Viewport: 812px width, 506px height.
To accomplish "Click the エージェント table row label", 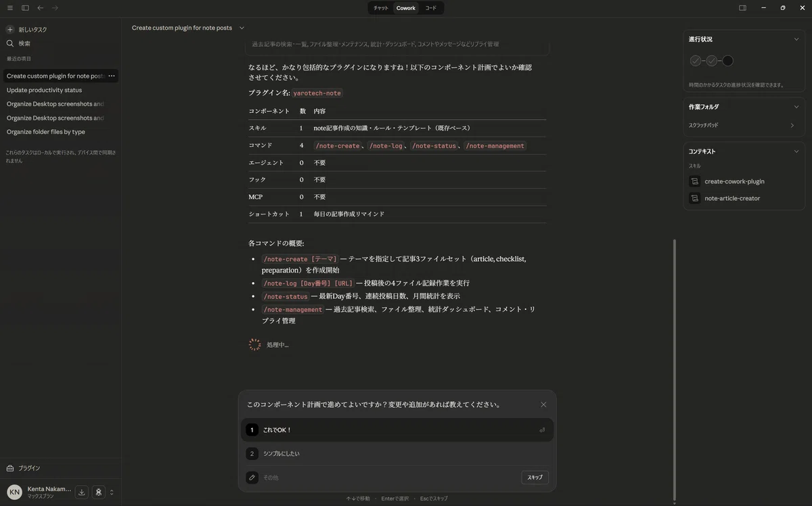I will [x=266, y=162].
